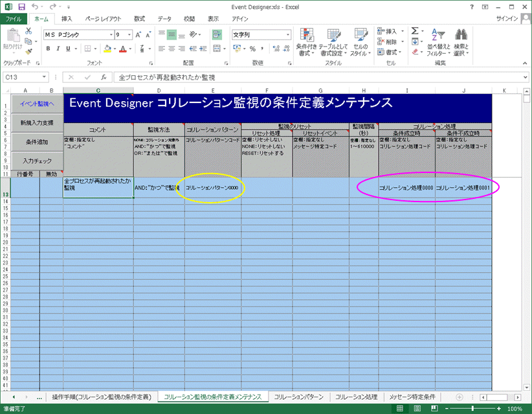Expand the Borders dropdown arrow
Image resolution: width=532 pixels, height=414 pixels.
(95, 49)
